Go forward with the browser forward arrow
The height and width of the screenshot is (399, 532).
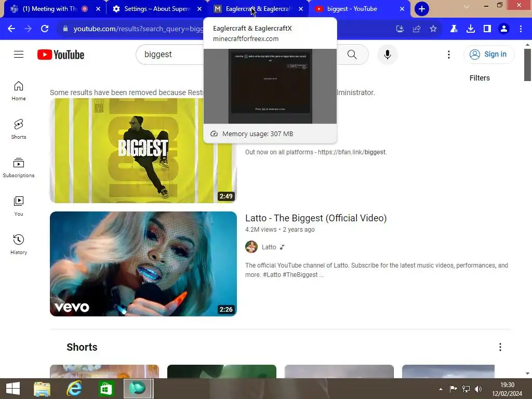(x=28, y=29)
